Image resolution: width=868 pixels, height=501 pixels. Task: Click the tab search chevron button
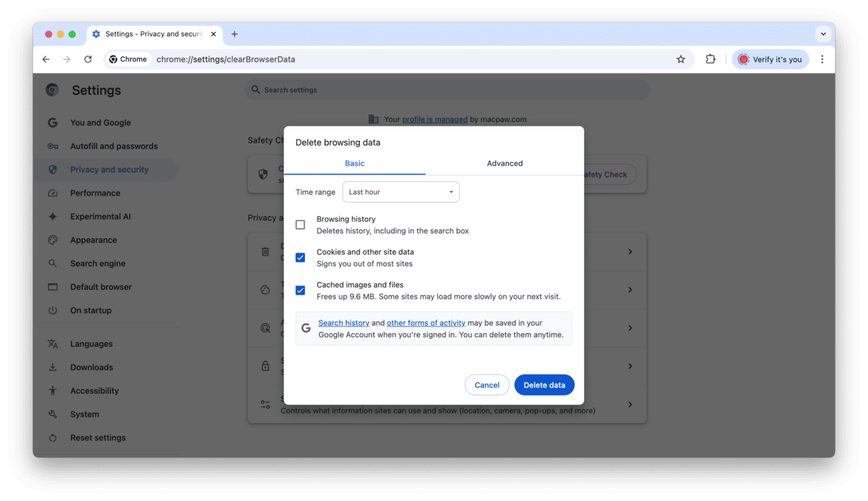click(823, 34)
